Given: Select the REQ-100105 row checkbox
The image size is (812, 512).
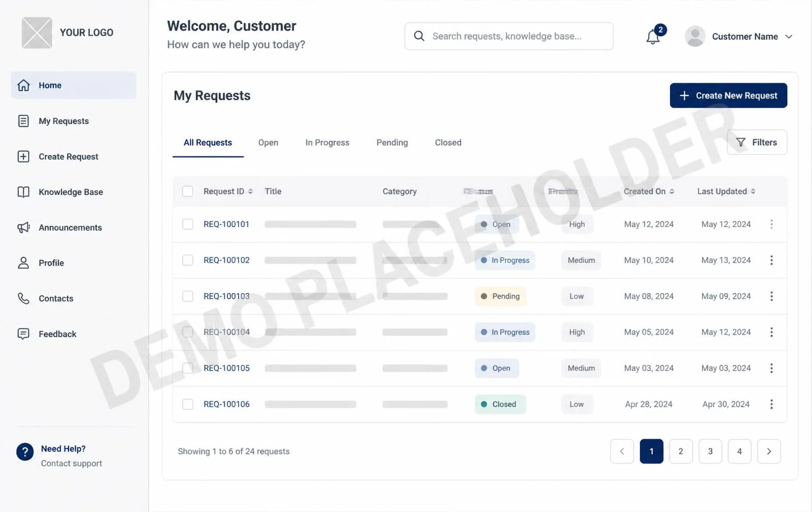Looking at the screenshot, I should click(188, 368).
